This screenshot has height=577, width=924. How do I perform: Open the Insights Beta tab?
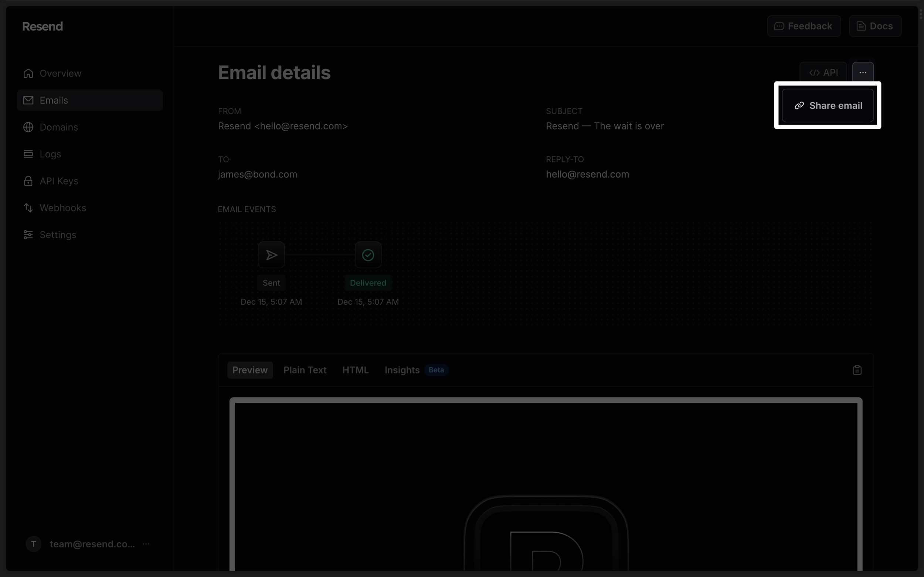pyautogui.click(x=417, y=370)
